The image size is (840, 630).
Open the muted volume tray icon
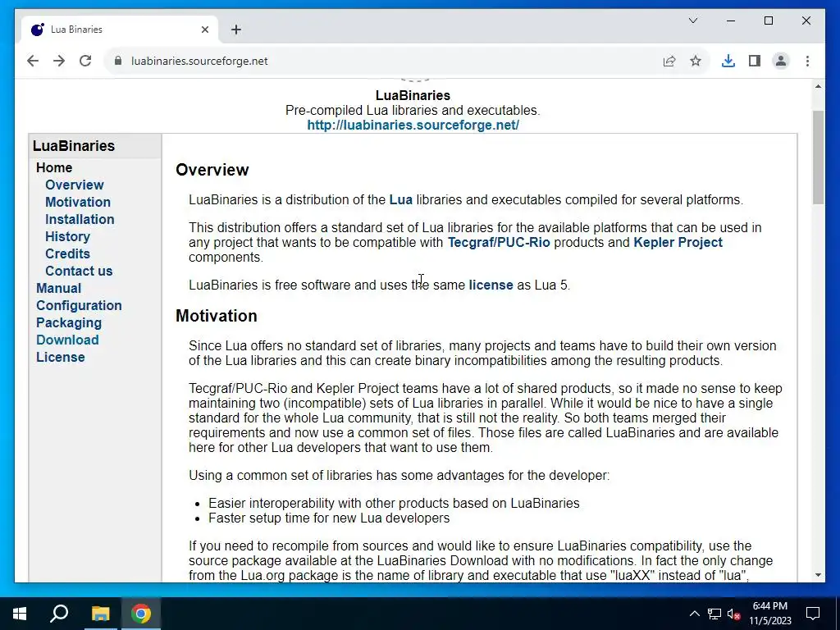coord(733,614)
